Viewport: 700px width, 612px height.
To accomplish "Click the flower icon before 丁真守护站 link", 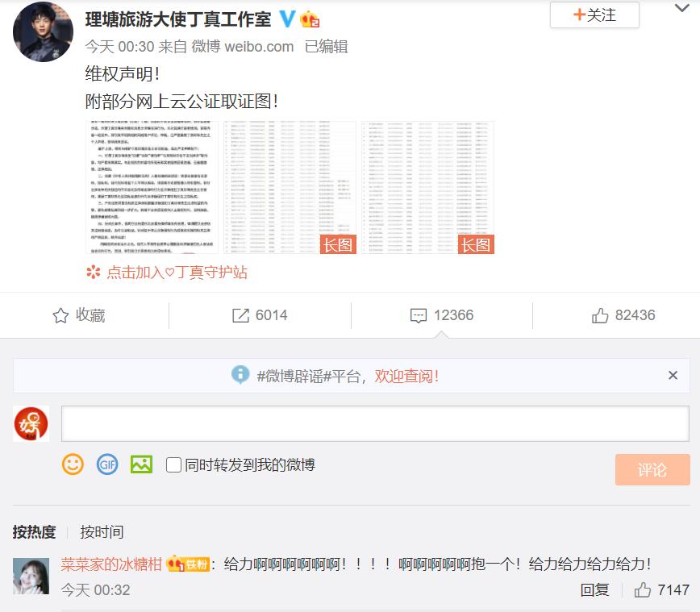I will pos(92,273).
